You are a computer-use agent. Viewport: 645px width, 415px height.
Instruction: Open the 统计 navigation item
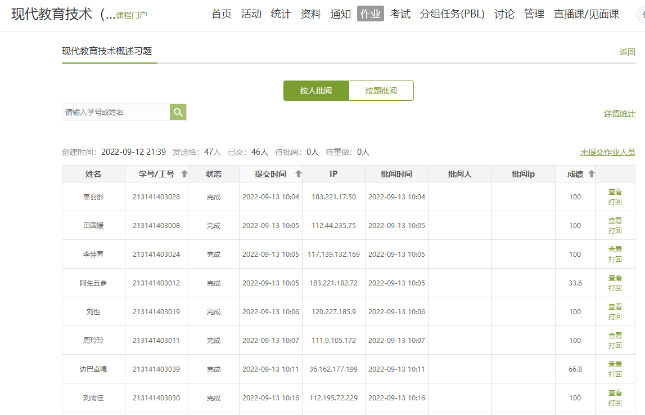click(281, 14)
